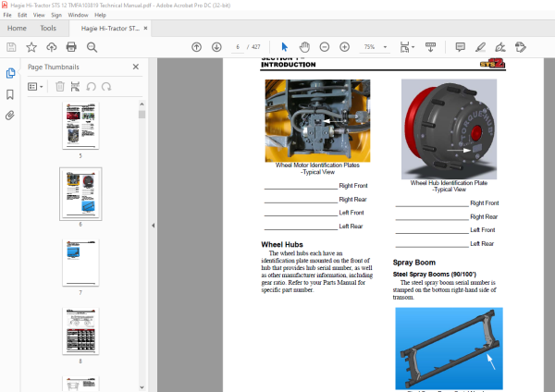Select the arrow selection tool
Image resolution: width=555 pixels, height=392 pixels.
click(285, 47)
